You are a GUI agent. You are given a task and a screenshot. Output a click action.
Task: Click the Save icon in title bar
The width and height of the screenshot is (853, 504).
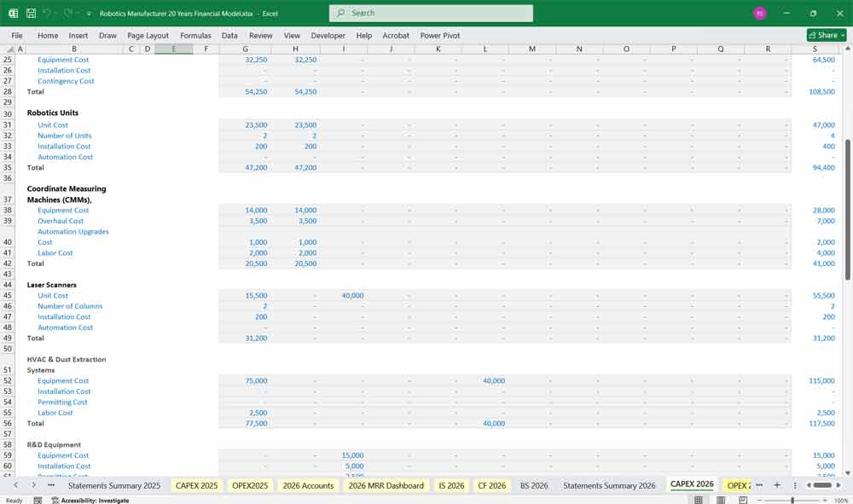click(x=31, y=14)
